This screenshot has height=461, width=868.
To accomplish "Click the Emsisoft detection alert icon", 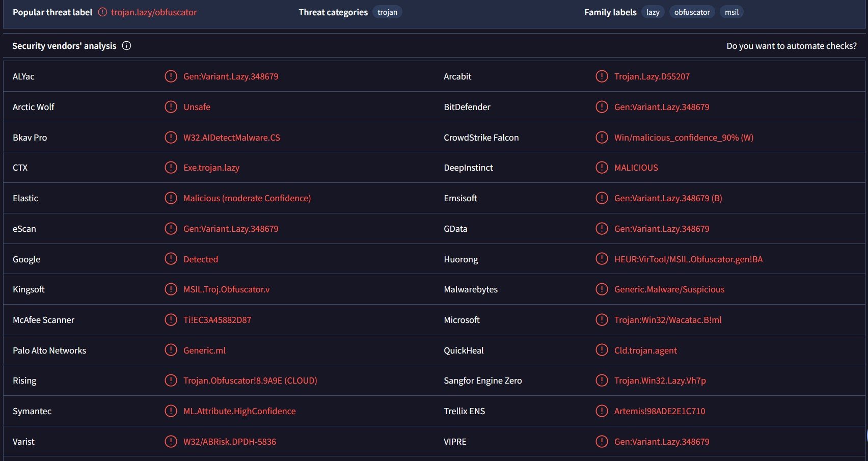I will [x=602, y=198].
